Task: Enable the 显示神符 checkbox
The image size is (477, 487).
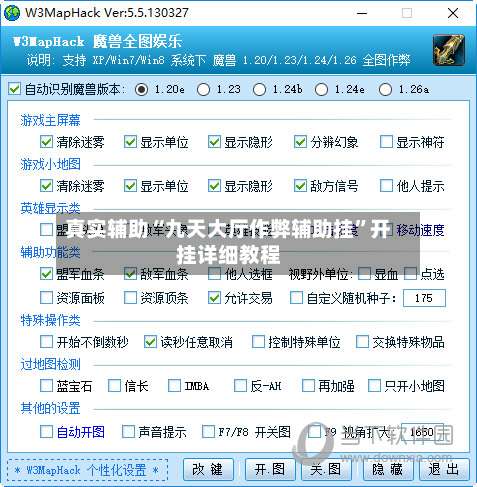Action: (x=386, y=142)
